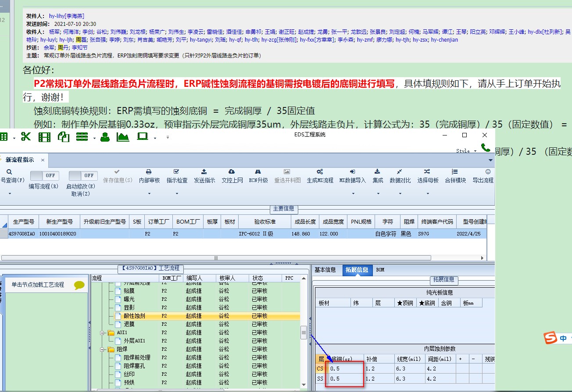The width and height of the screenshot is (572, 392).
Task: Switch to the 拓展信息 tab
Action: [x=357, y=270]
